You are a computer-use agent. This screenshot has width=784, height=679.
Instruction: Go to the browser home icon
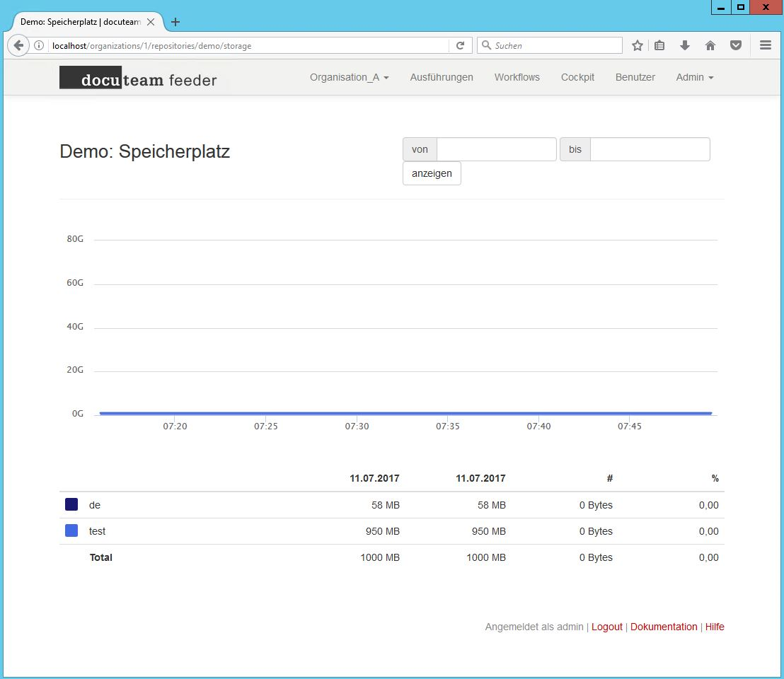pos(710,45)
